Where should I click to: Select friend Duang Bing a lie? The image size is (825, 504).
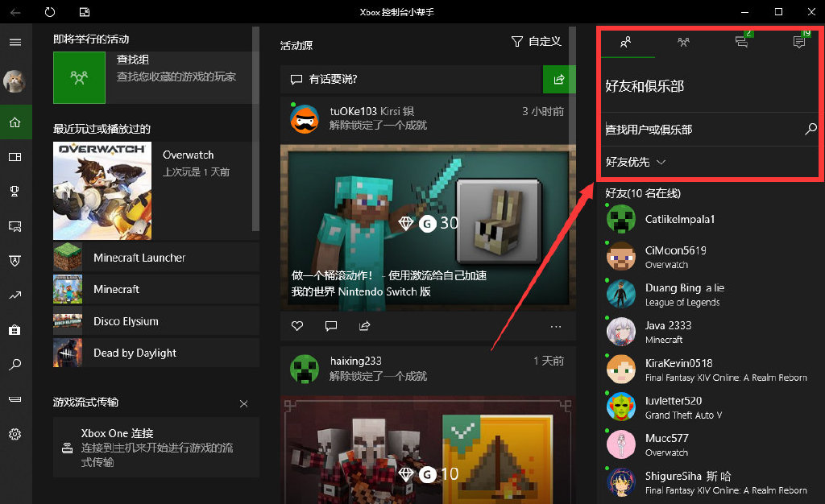pos(707,295)
